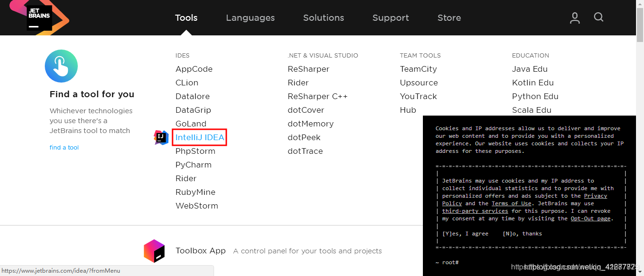This screenshot has height=276, width=644.
Task: Open dotCover link
Action: pyautogui.click(x=306, y=110)
